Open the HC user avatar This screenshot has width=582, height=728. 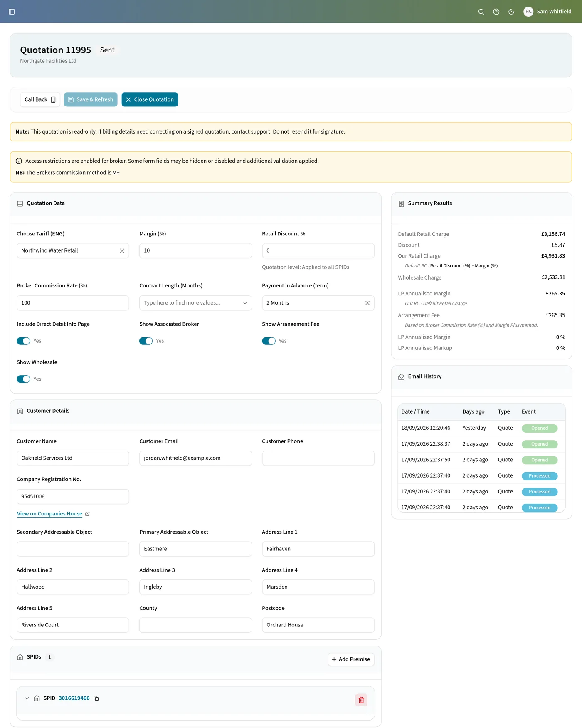point(528,12)
